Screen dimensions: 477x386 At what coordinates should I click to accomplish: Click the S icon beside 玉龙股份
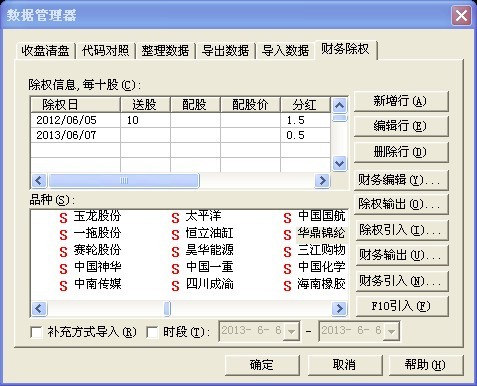63,218
